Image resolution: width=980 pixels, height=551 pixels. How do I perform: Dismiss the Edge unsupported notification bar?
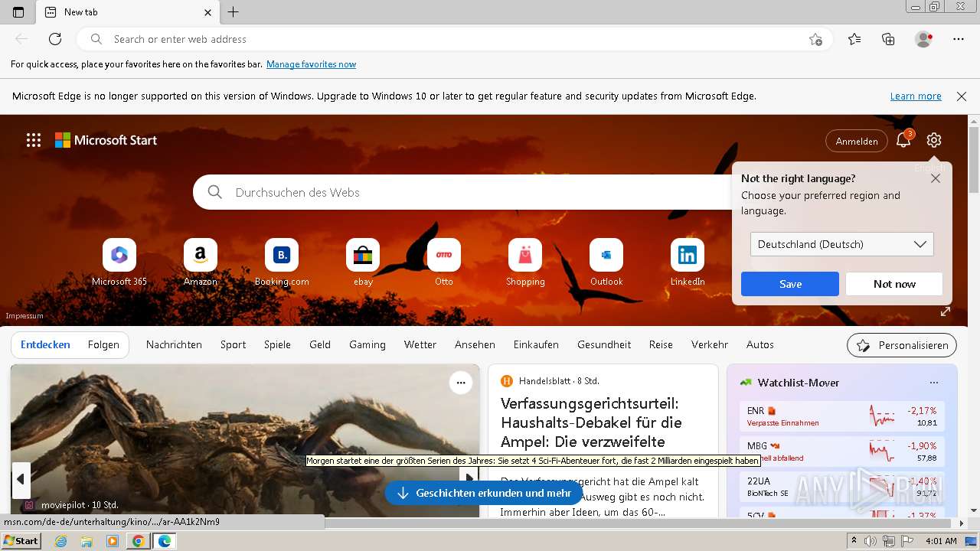point(962,96)
